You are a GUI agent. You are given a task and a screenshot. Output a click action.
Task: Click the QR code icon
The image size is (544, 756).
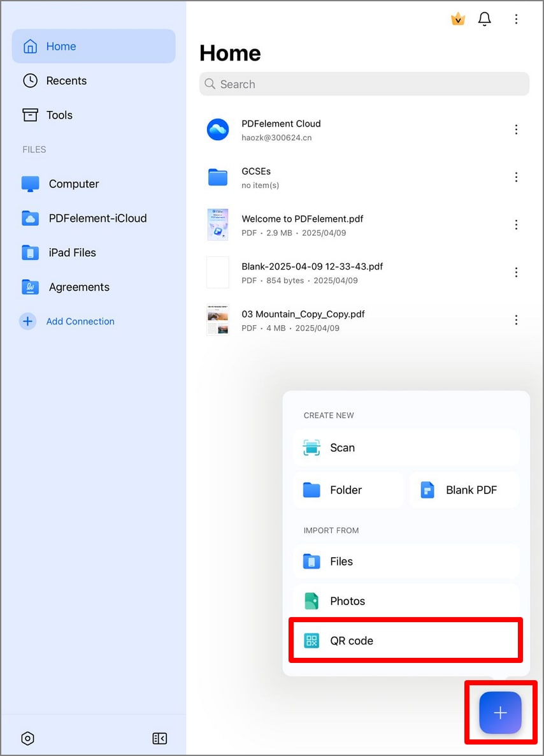coord(311,641)
